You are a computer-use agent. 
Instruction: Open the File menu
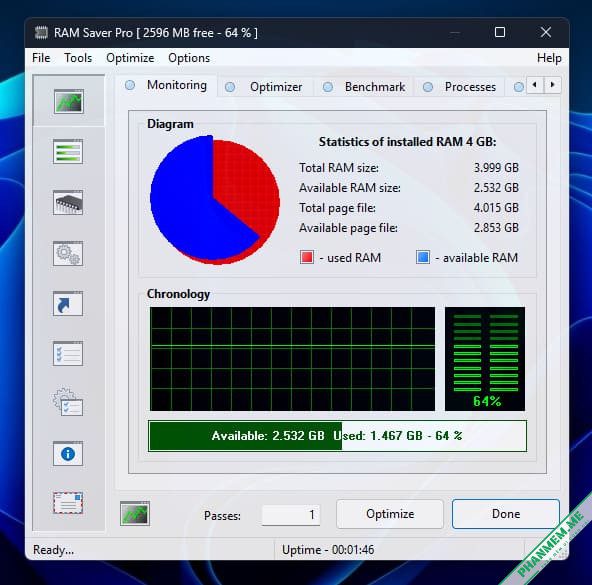[41, 58]
